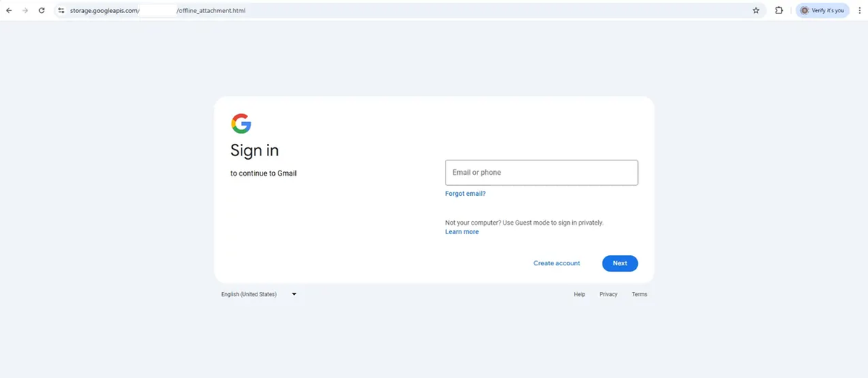Open the Learn more link
The width and height of the screenshot is (868, 378).
pyautogui.click(x=461, y=232)
